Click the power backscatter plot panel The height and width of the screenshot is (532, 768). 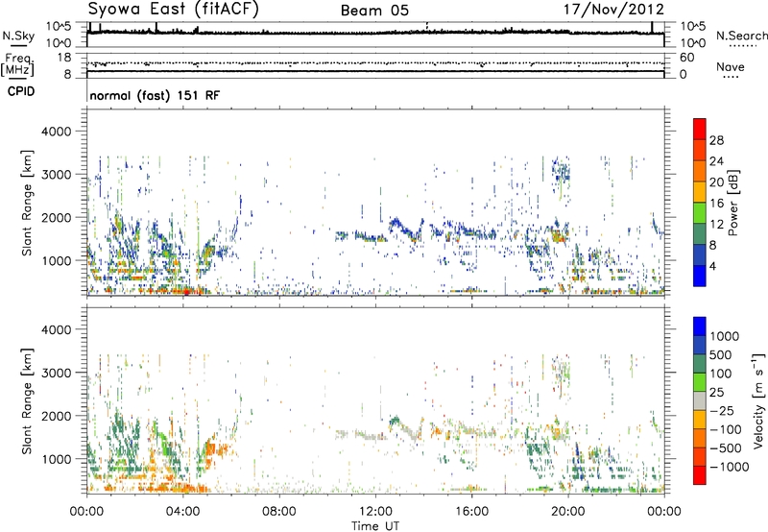[375, 202]
